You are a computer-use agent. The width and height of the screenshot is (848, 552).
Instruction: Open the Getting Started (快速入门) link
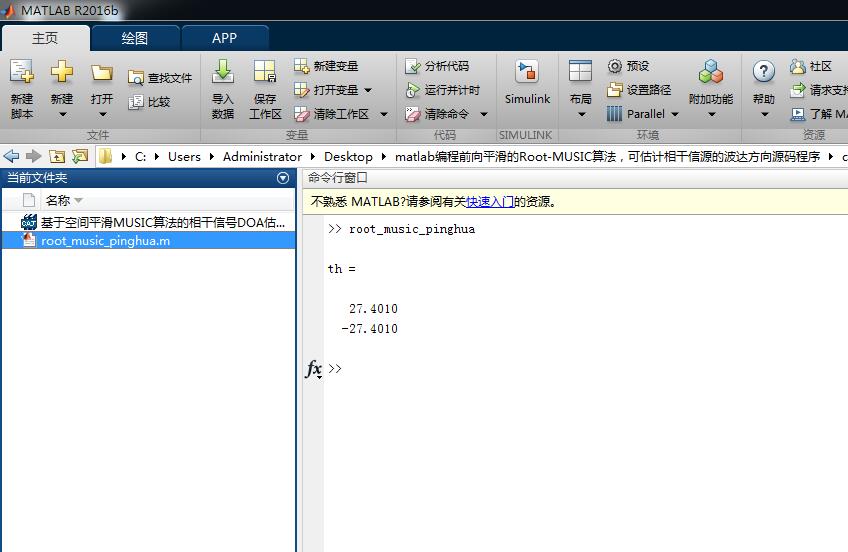click(x=490, y=202)
